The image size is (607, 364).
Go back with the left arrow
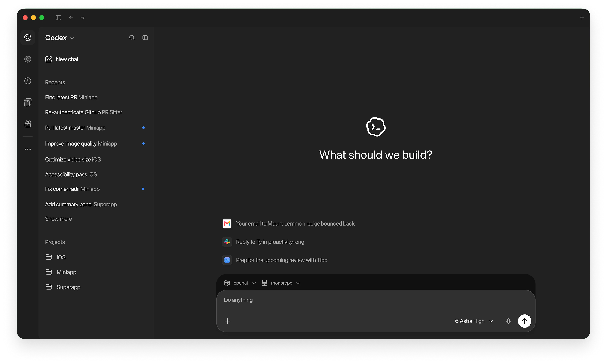[x=71, y=18]
